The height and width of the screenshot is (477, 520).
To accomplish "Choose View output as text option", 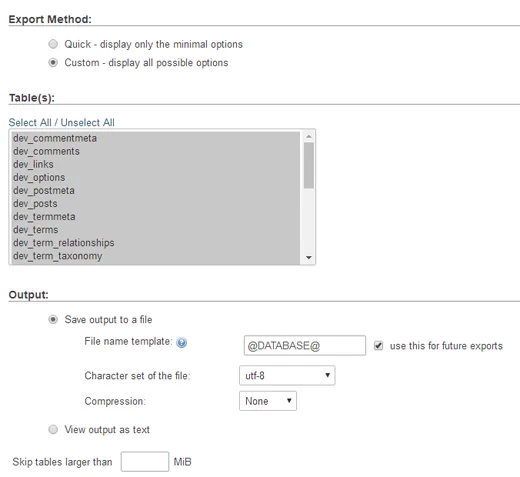I will coord(53,429).
